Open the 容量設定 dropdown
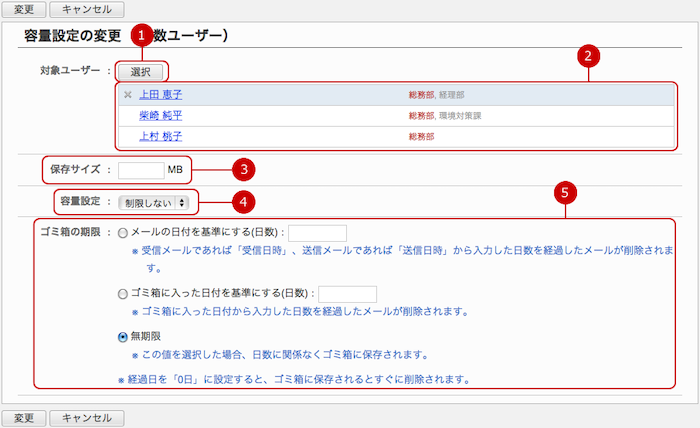Screen dimensions: 700x428 coord(152,202)
